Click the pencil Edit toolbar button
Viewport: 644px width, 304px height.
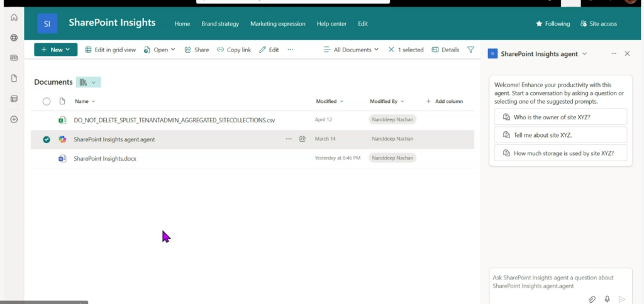(x=269, y=50)
